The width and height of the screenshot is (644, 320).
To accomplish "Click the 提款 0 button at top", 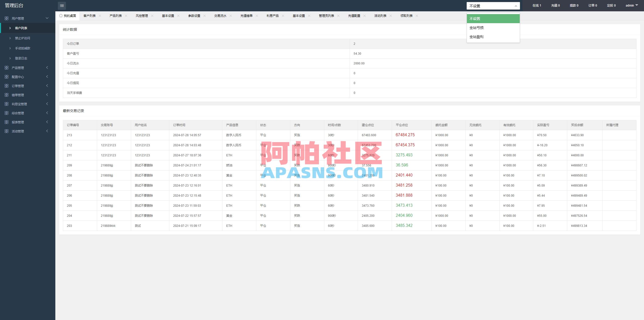I will point(574,5).
